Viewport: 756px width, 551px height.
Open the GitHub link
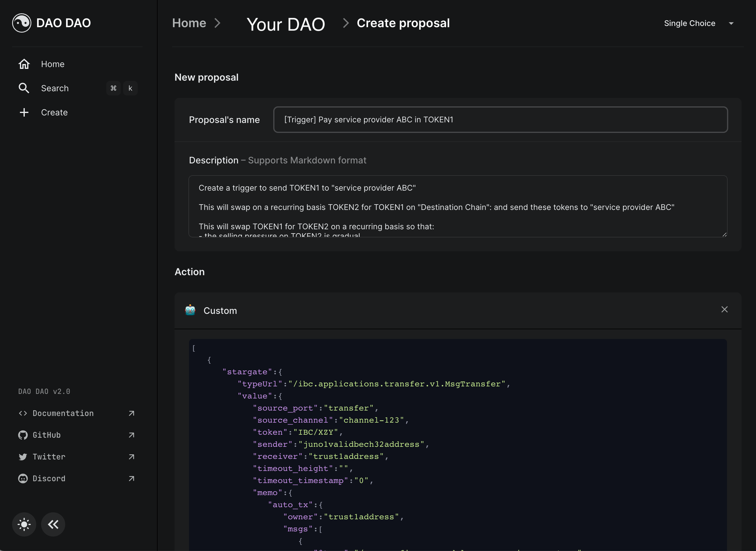[77, 435]
